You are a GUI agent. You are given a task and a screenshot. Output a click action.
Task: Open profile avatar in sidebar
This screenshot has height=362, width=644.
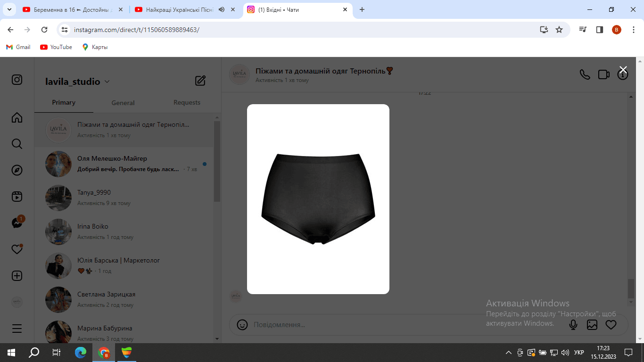click(17, 302)
